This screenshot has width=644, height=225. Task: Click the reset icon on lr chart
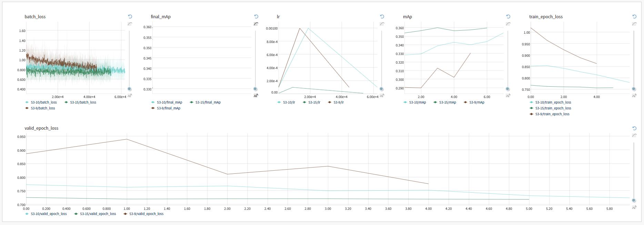tap(382, 17)
